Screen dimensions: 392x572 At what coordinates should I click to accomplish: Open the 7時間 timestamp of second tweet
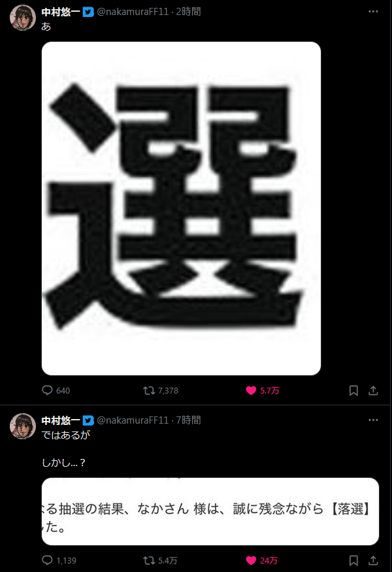click(x=189, y=420)
